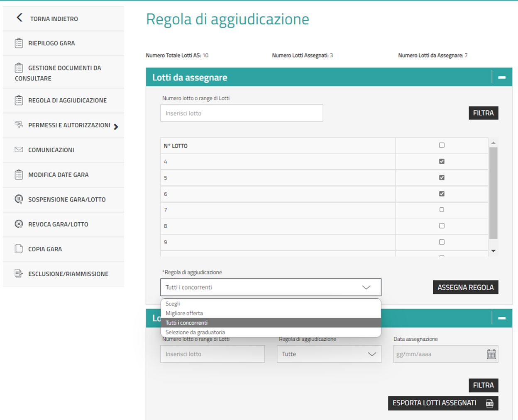The height and width of the screenshot is (420, 518).
Task: Click the top Inserisci lotto input field
Action: pos(242,113)
